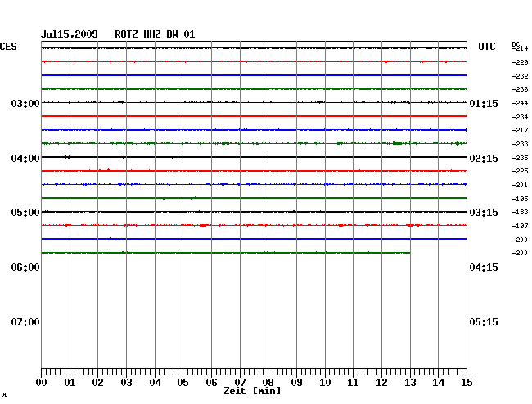The image size is (532, 404).
Task: Select the DC offset value -225
Action: coord(520,171)
